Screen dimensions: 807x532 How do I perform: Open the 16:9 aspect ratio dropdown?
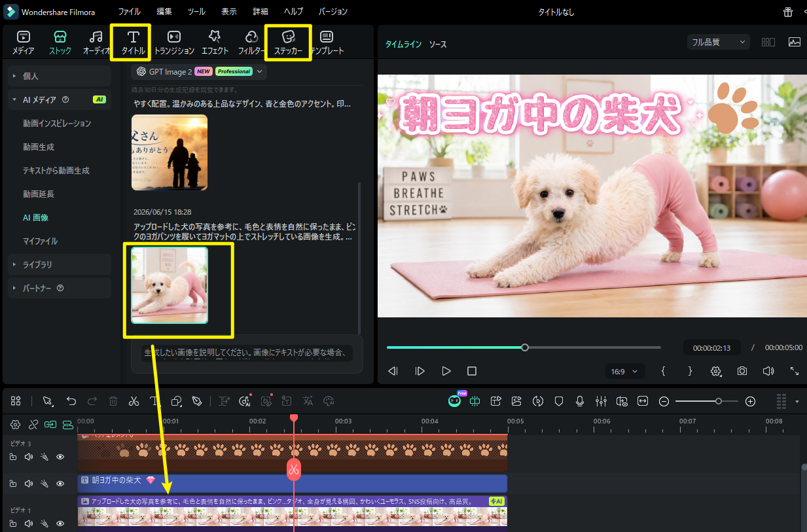click(x=626, y=371)
